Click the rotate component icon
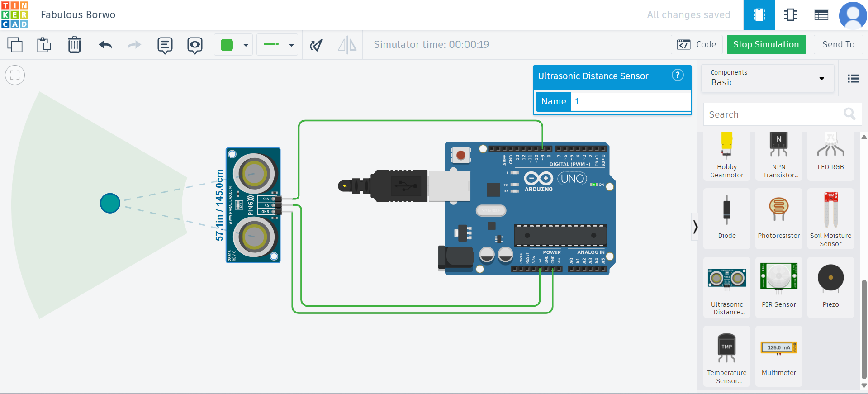 click(x=316, y=45)
